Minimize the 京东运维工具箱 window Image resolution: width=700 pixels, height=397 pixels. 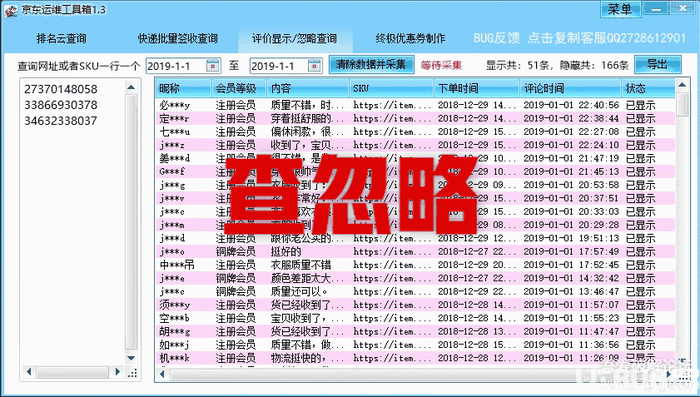656,8
